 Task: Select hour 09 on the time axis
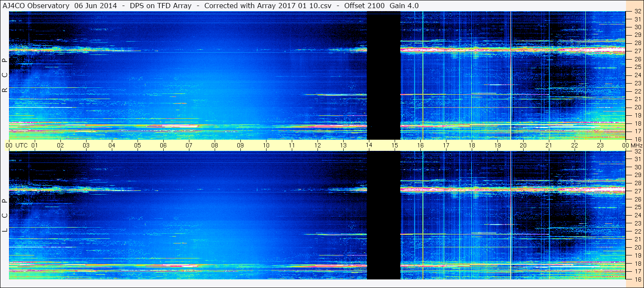pos(240,145)
